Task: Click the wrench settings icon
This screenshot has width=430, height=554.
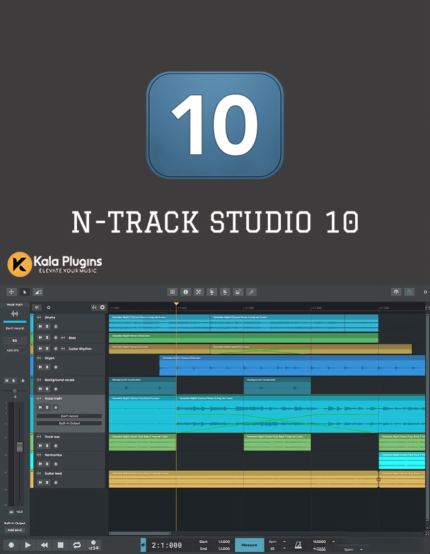Action: click(x=251, y=292)
